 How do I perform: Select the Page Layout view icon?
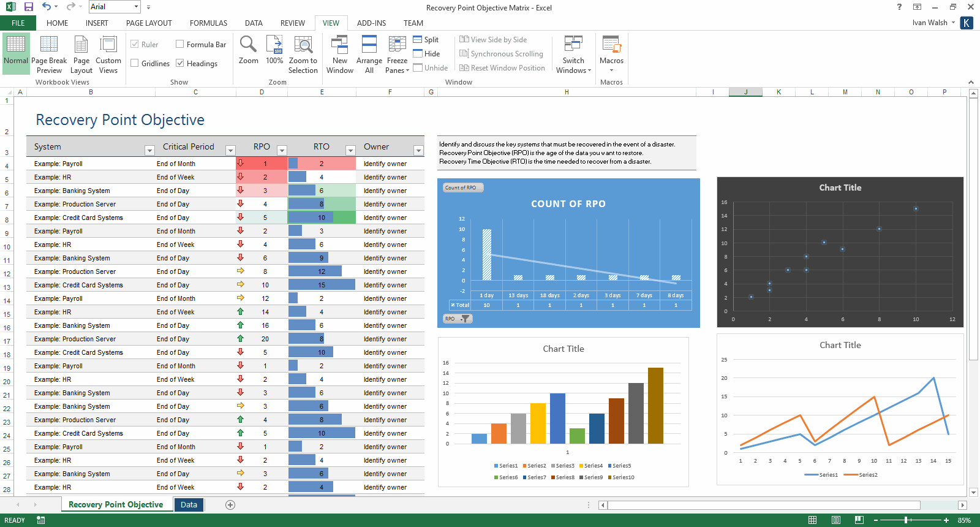tap(81, 46)
